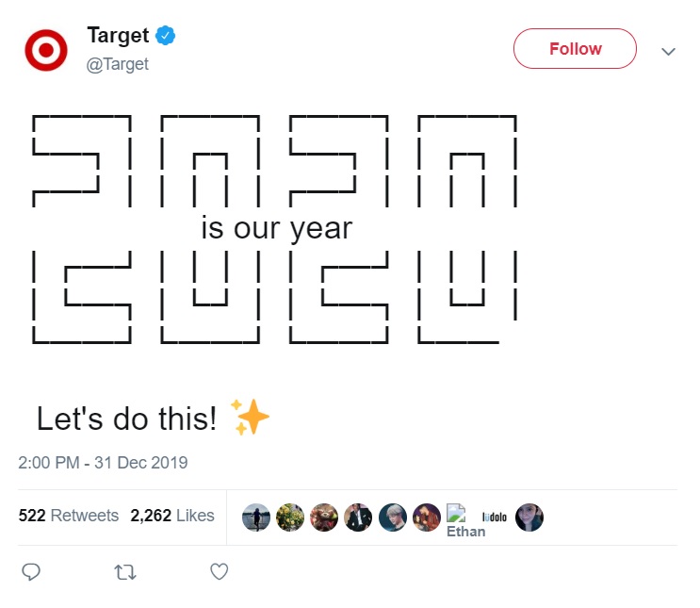Click the sparkles emoji in tweet
Image resolution: width=700 pixels, height=608 pixels.
250,417
